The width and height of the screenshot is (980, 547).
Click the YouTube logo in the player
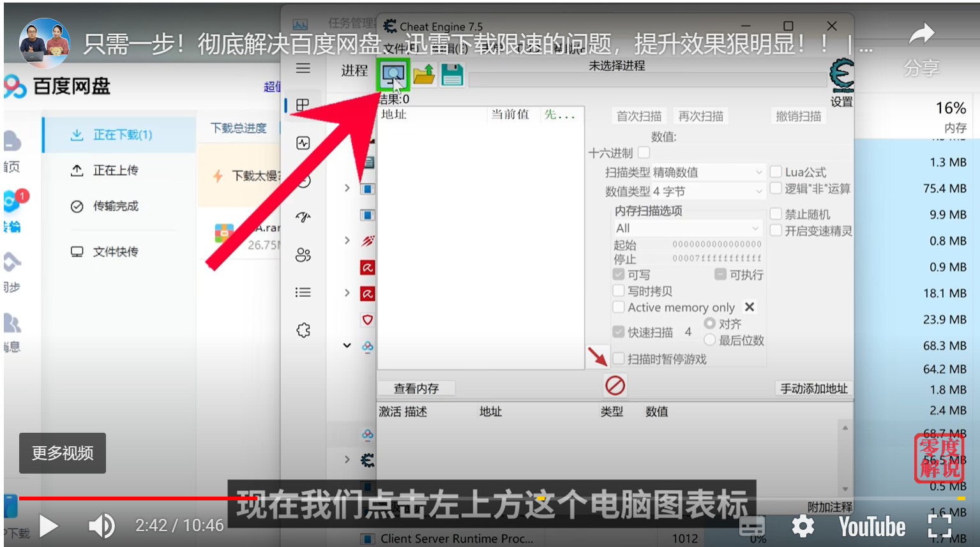[872, 527]
